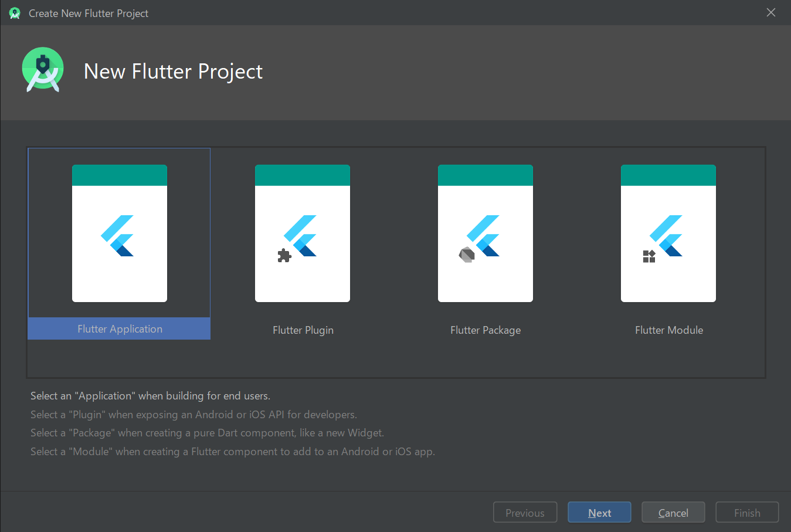Click the Flutter Package label text
The image size is (791, 532).
[485, 330]
